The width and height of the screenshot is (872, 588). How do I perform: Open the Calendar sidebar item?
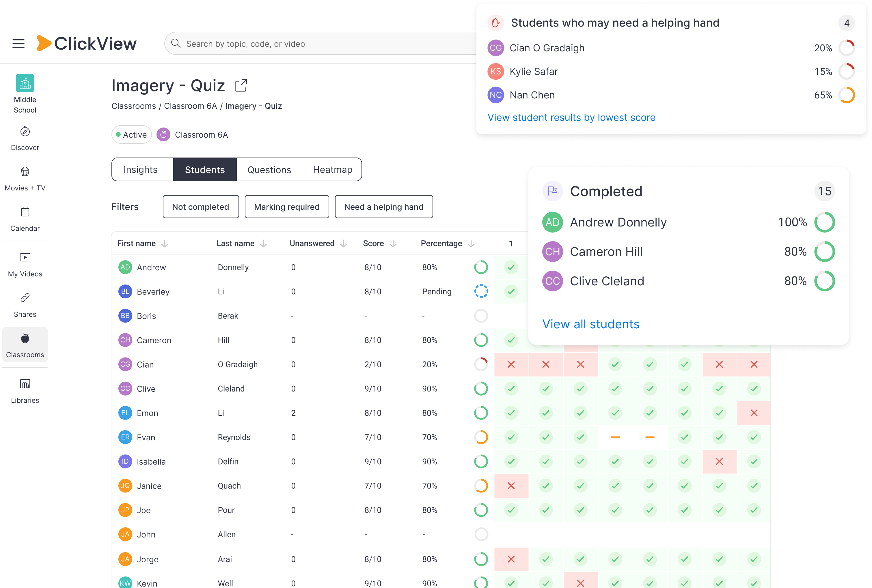click(25, 219)
